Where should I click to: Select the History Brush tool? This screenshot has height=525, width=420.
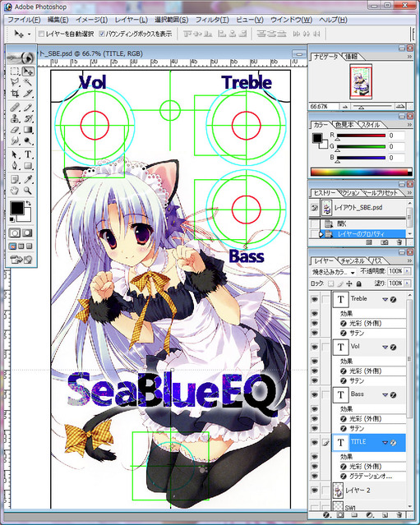point(28,118)
